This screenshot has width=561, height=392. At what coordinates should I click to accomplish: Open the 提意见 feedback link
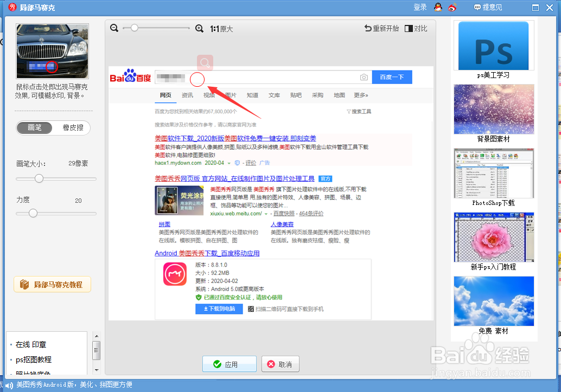coord(488,7)
